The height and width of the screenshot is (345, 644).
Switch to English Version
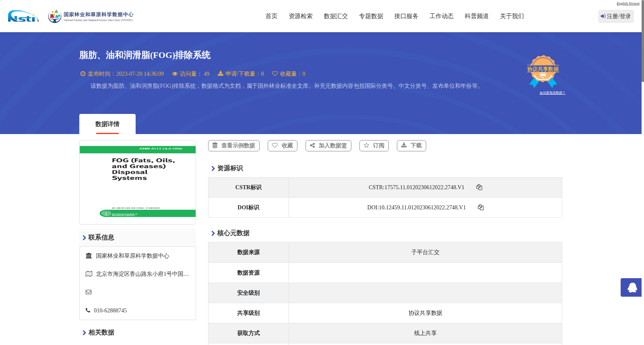tap(628, 3)
